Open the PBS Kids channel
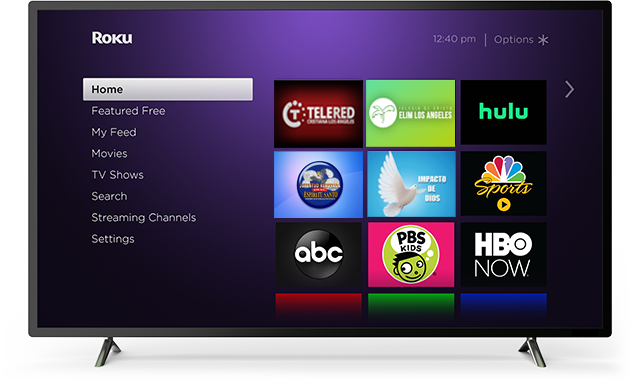The image size is (640, 380). point(411,254)
